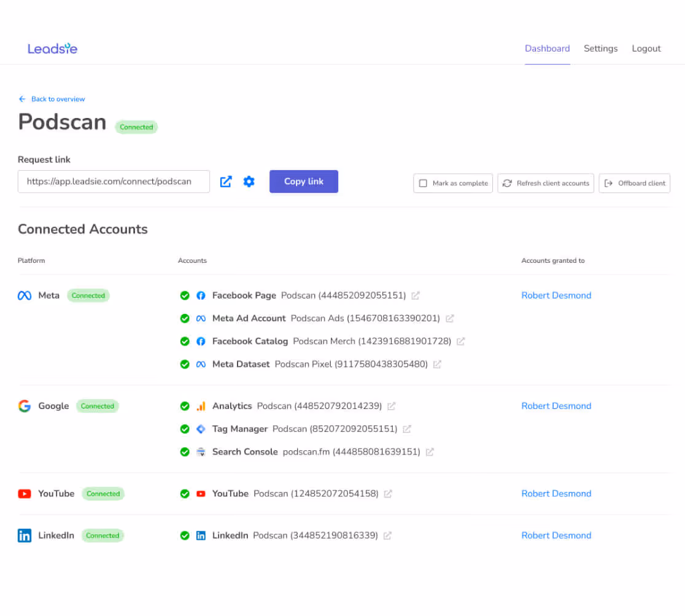Click the Offboard client button
This screenshot has width=685, height=616.
(634, 183)
